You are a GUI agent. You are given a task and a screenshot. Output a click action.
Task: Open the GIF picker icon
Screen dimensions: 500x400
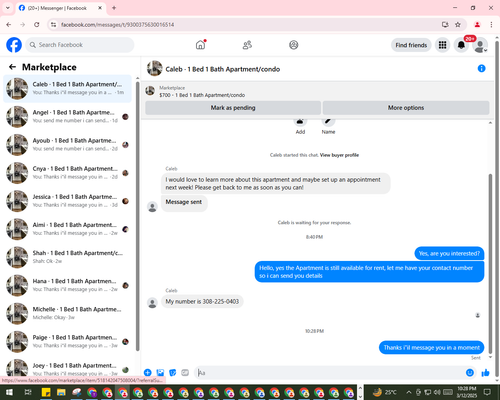pyautogui.click(x=185, y=373)
